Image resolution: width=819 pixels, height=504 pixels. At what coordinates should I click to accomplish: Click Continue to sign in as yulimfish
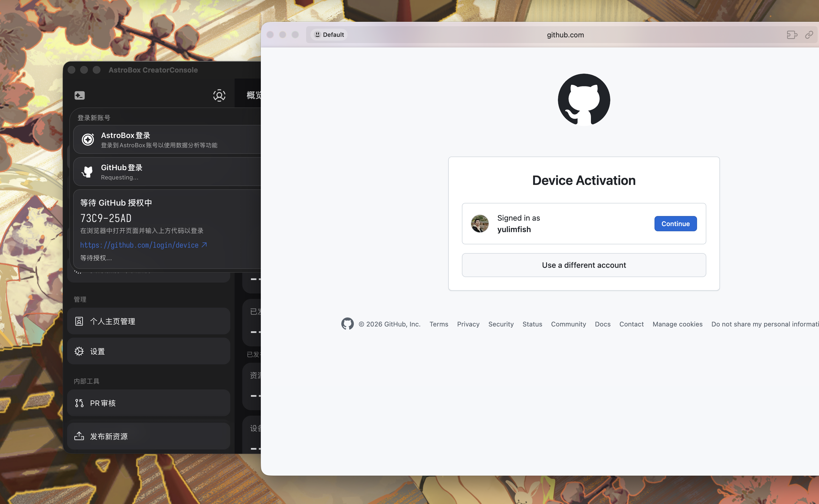tap(675, 224)
